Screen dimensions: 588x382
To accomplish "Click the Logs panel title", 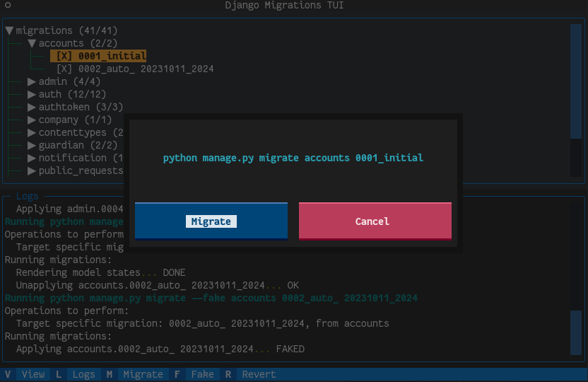I will (27, 196).
